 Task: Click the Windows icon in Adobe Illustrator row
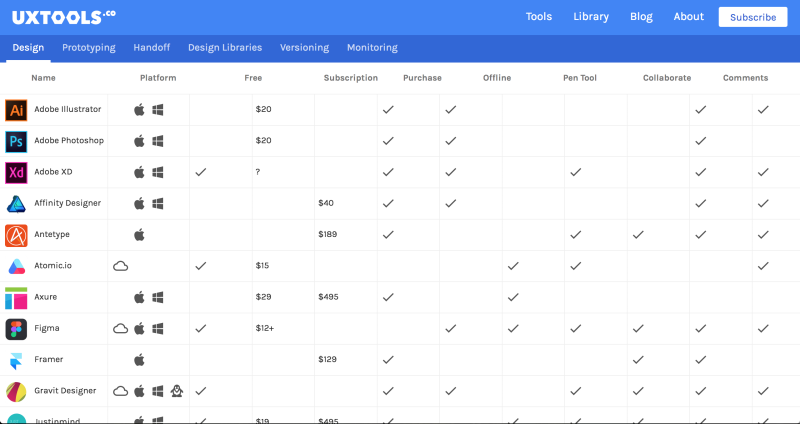(x=158, y=110)
